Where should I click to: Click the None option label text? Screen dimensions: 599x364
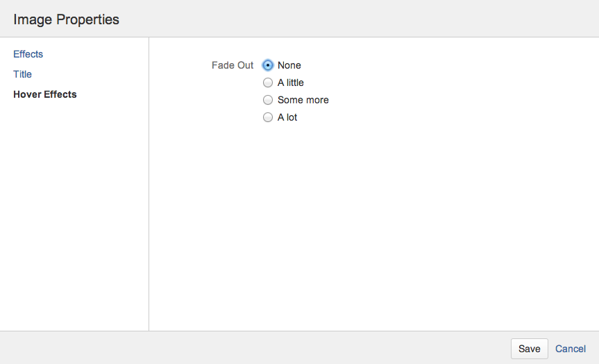click(x=289, y=65)
